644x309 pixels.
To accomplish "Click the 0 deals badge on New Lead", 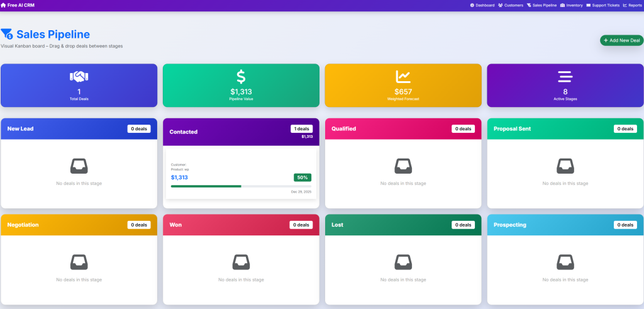I will coord(139,128).
